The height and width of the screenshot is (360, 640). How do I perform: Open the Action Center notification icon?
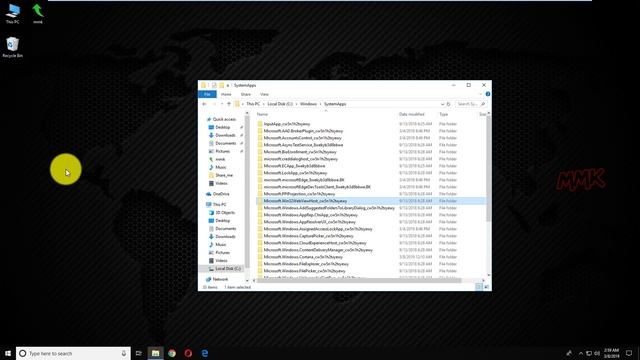pos(629,353)
